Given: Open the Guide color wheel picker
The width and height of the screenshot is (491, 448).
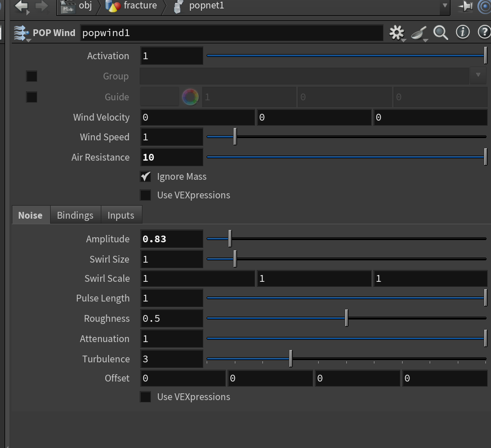Looking at the screenshot, I should point(190,97).
